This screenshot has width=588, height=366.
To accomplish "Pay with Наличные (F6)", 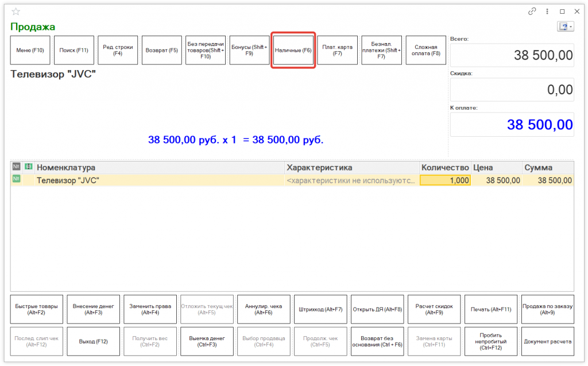I will [293, 51].
